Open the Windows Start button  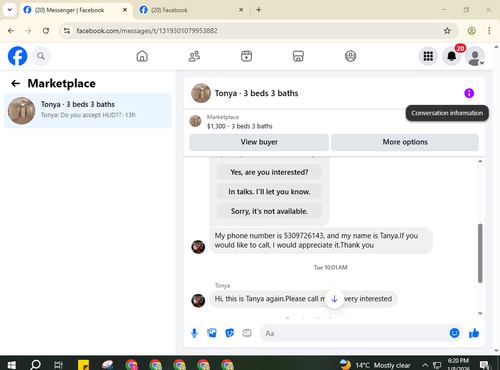pos(11,365)
